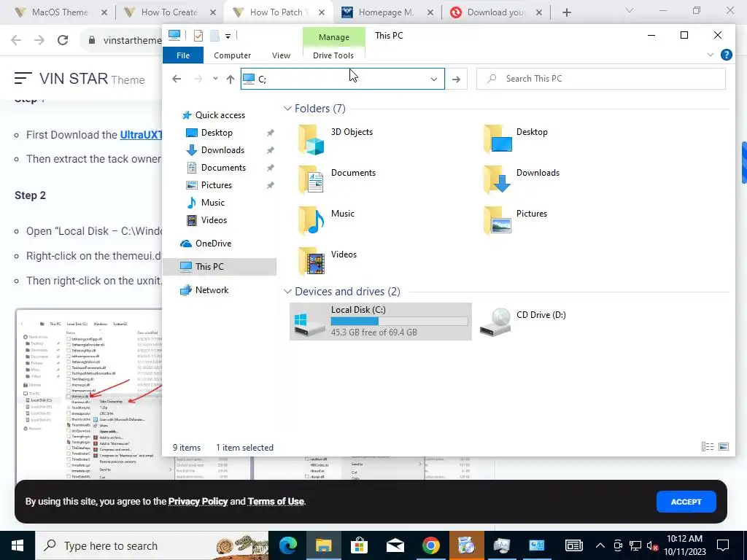Viewport: 747px width, 560px height.
Task: Open the Drive Tools ribbon tab
Action: tap(333, 55)
